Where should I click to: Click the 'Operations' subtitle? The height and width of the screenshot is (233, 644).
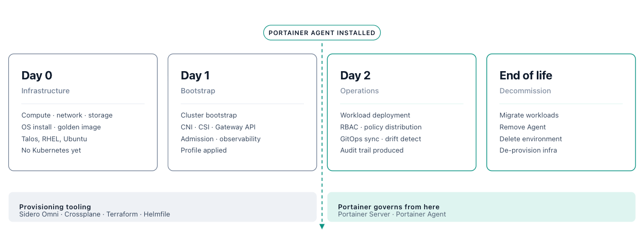[x=359, y=91]
